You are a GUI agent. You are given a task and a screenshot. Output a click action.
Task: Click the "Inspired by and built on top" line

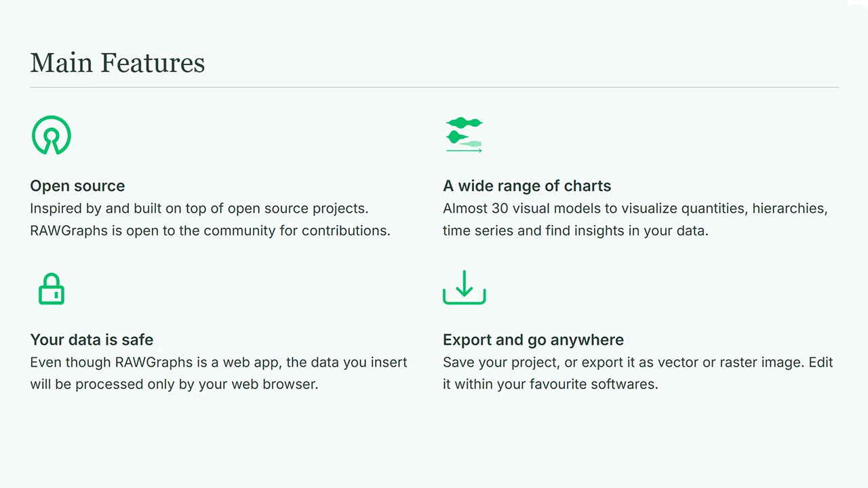[x=199, y=209]
